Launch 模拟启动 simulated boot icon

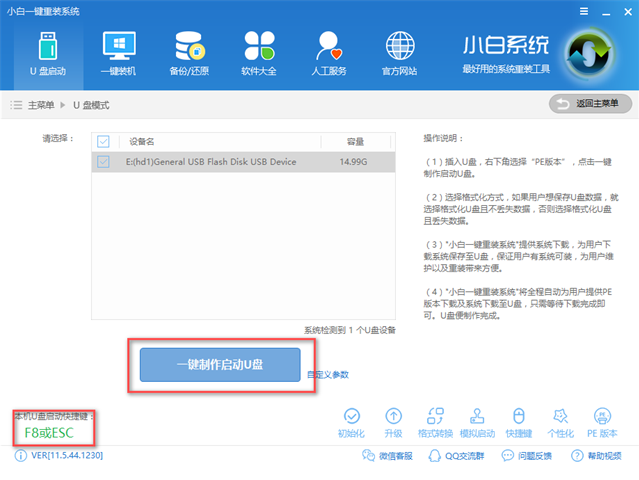[476, 422]
